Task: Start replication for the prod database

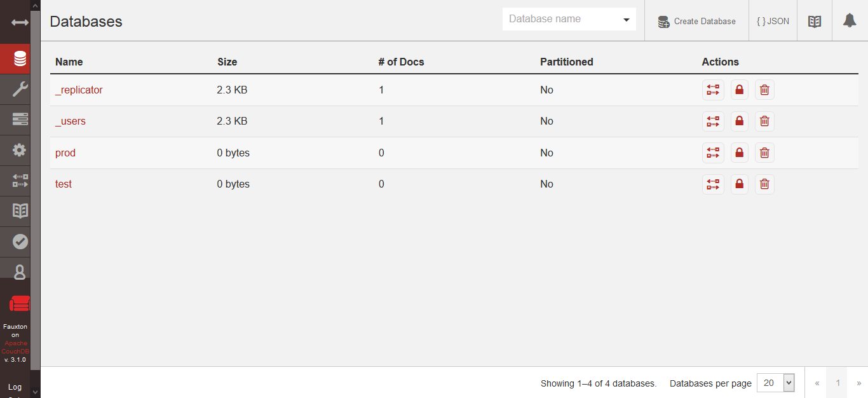Action: click(x=713, y=153)
